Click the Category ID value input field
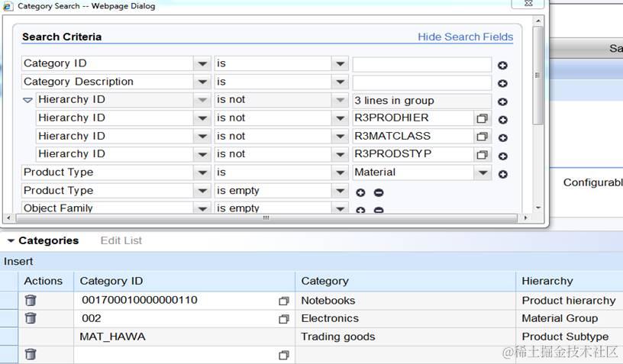623x364 pixels. pyautogui.click(x=421, y=64)
